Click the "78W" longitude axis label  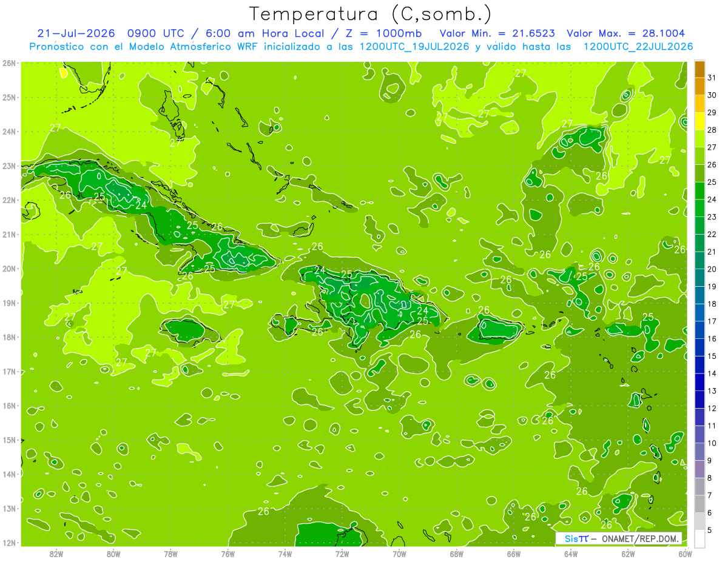[170, 554]
